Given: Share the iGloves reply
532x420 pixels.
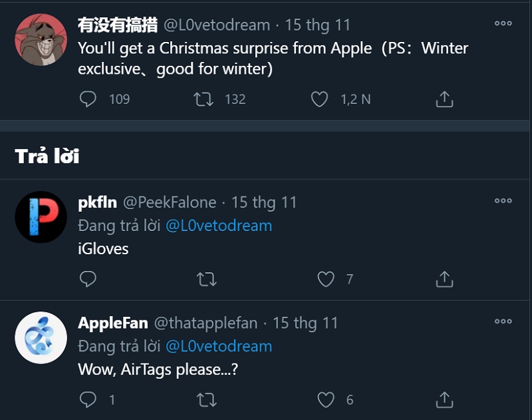Looking at the screenshot, I should [444, 279].
